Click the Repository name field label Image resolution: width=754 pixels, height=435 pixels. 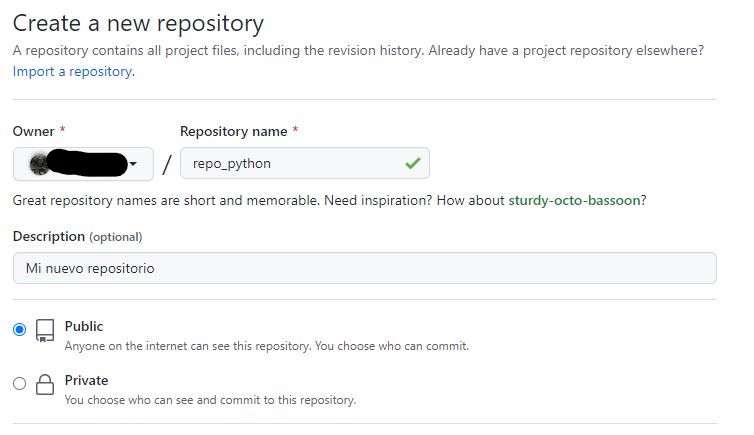click(234, 131)
